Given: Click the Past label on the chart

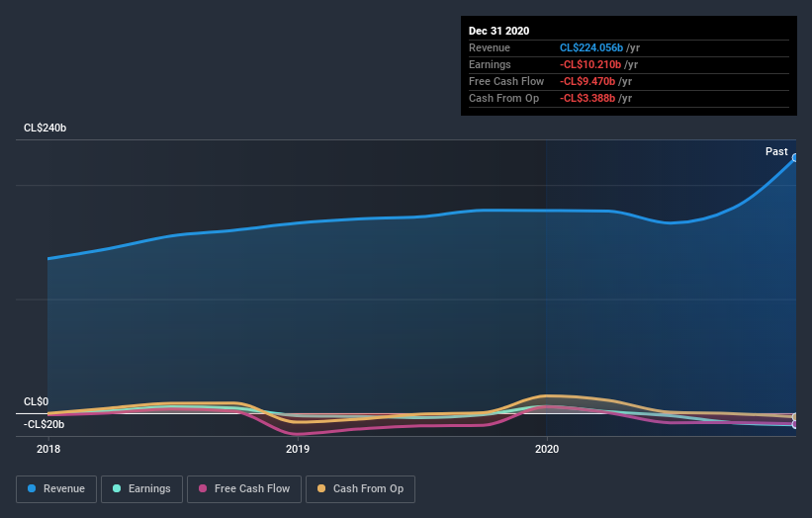Looking at the screenshot, I should [x=776, y=151].
